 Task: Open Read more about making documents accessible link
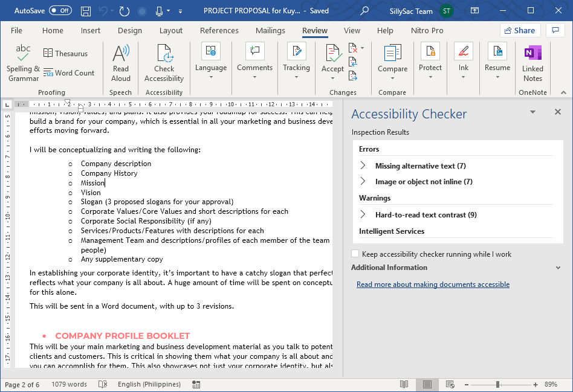coord(433,284)
